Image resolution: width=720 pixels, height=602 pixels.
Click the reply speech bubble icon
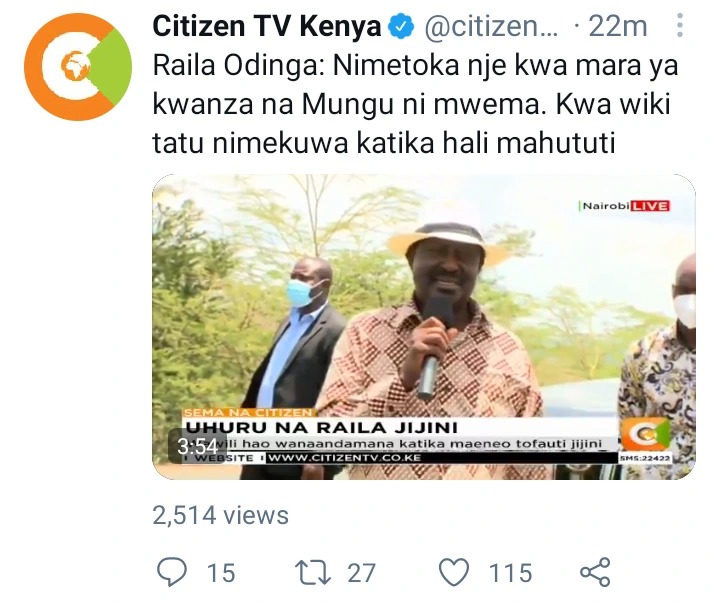click(x=172, y=572)
